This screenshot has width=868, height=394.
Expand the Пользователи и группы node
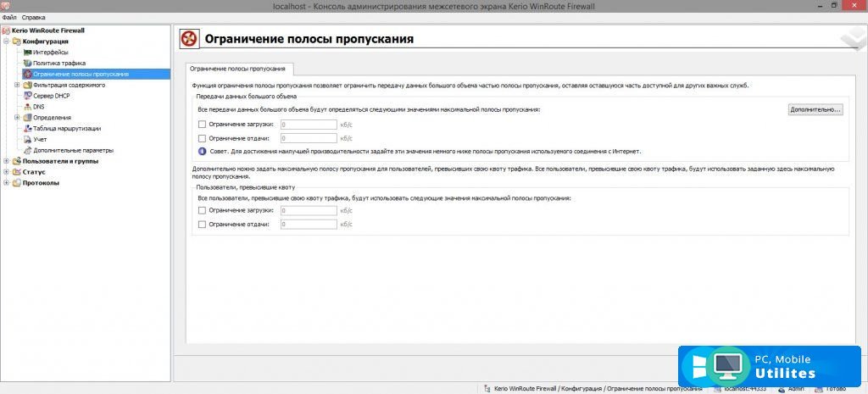(x=7, y=161)
